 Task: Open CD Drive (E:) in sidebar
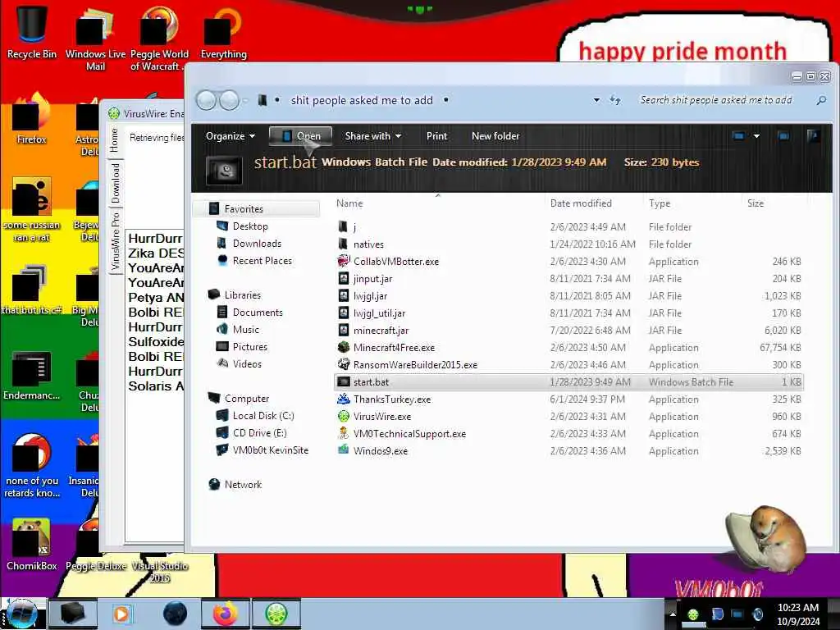[x=259, y=432]
